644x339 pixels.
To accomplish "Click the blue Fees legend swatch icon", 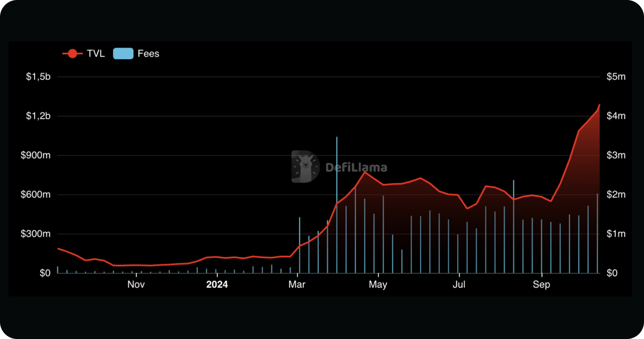I will [x=123, y=53].
